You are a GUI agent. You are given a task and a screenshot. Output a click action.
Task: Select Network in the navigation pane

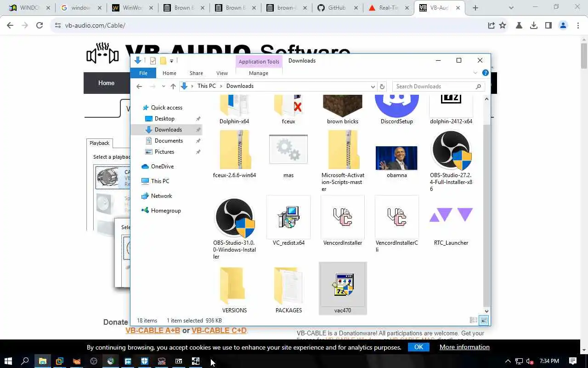pos(161,196)
